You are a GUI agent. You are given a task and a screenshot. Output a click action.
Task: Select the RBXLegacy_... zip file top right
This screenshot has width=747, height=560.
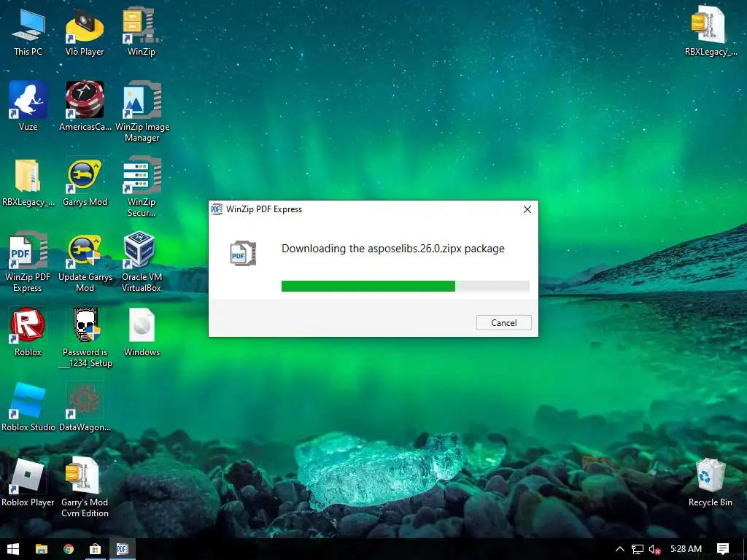[711, 32]
